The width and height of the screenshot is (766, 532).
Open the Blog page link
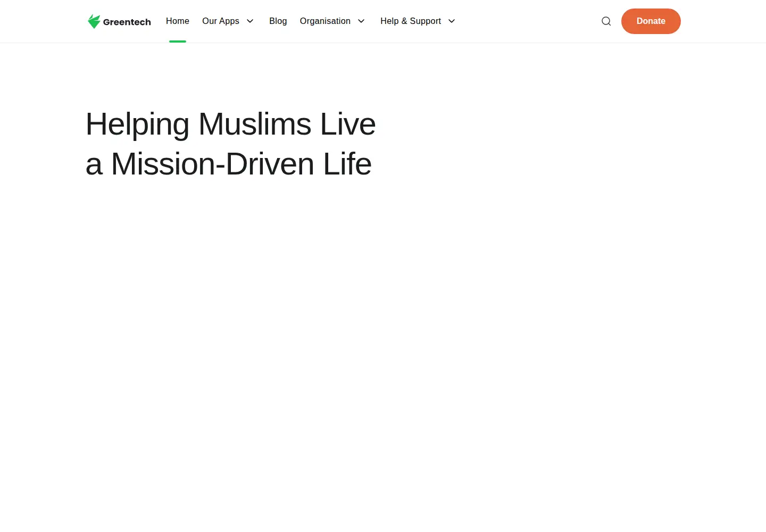(x=278, y=21)
